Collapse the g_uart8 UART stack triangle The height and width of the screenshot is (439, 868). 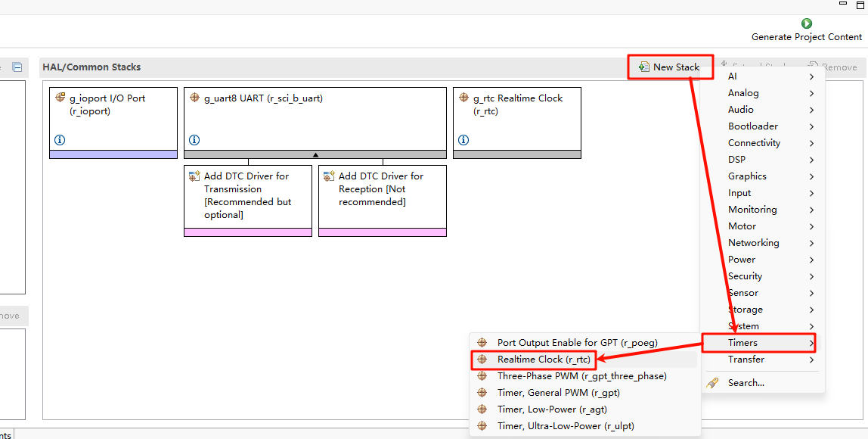(x=315, y=154)
